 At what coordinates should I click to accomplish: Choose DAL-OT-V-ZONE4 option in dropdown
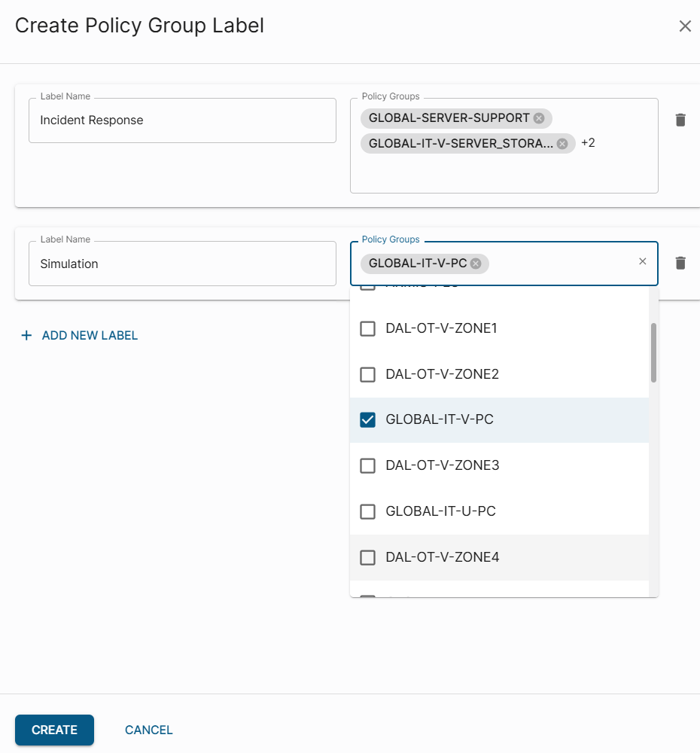(442, 557)
